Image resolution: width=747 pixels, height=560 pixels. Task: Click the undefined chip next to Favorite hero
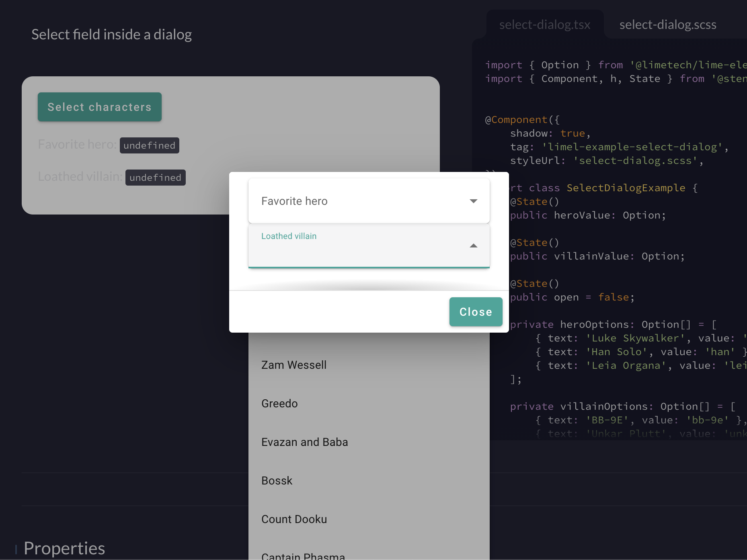coord(149,145)
